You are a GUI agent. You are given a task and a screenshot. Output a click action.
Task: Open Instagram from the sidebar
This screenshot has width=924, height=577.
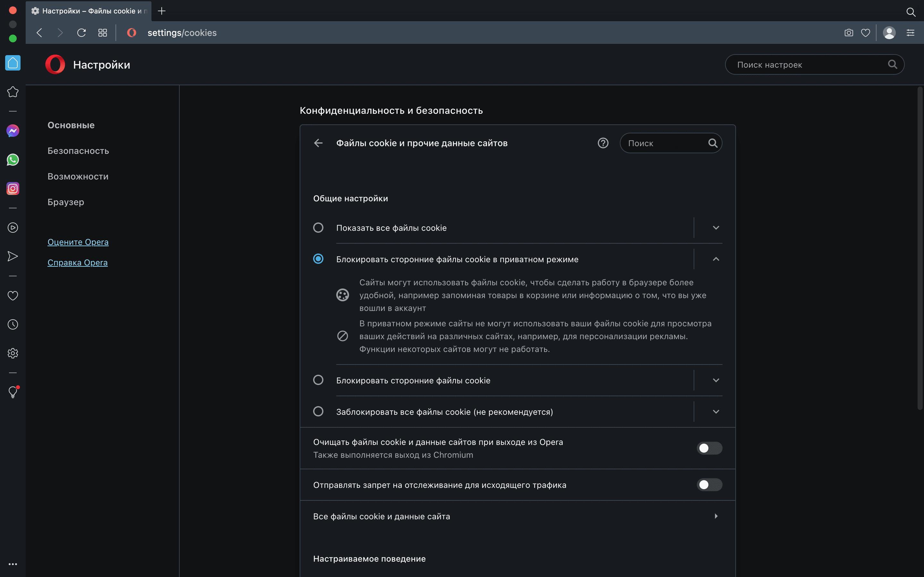(13, 188)
